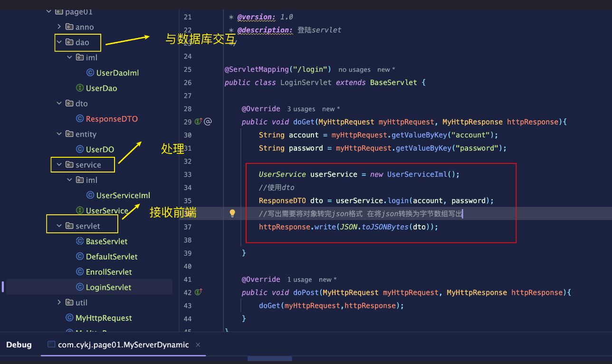612x364 pixels.
Task: Click the BaseServlet class icon
Action: 80,241
